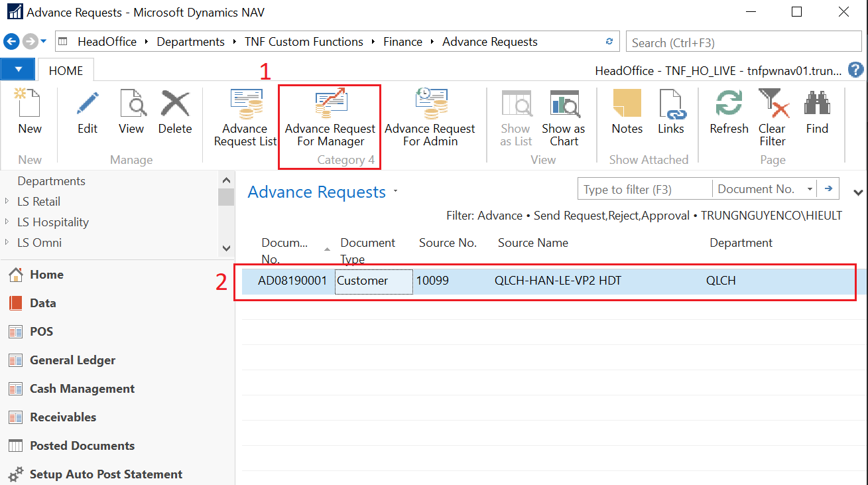Click the Edit pencil icon
Image resolution: width=868 pixels, height=485 pixels.
point(88,111)
